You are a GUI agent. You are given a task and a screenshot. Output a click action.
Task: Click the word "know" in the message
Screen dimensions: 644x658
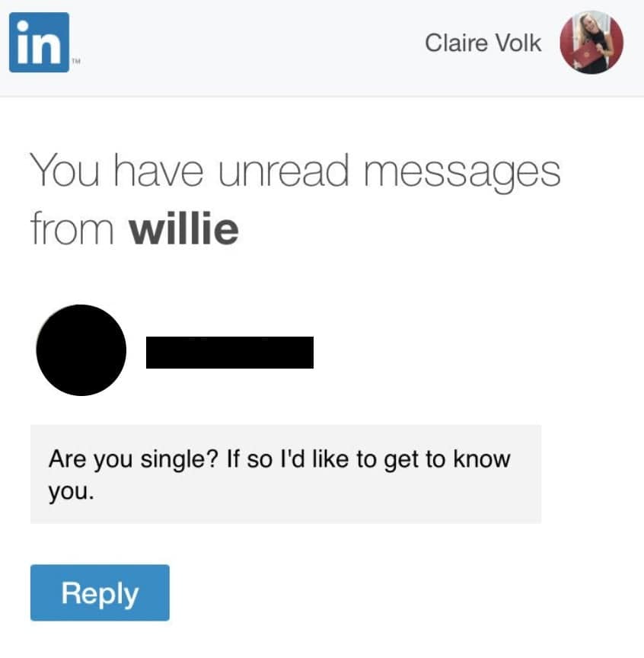pos(482,458)
